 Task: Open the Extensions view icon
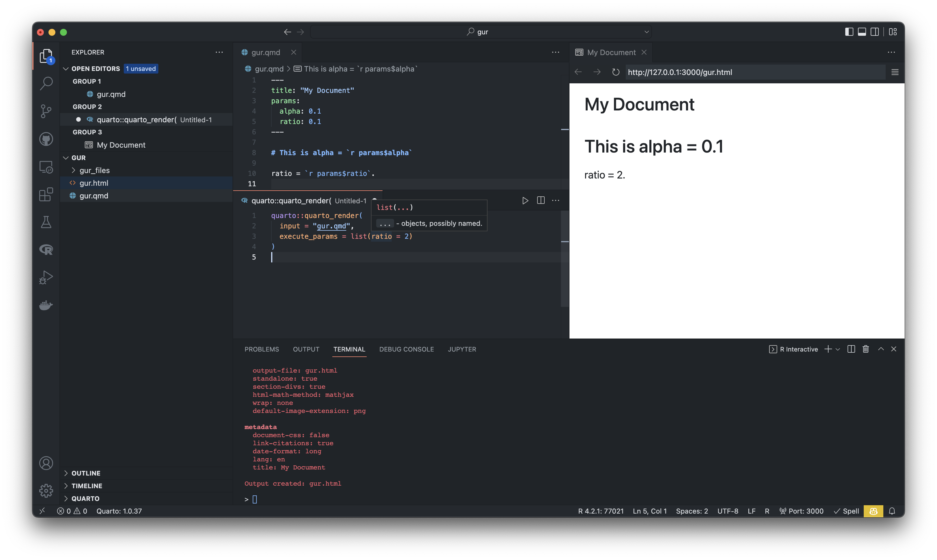pyautogui.click(x=46, y=195)
